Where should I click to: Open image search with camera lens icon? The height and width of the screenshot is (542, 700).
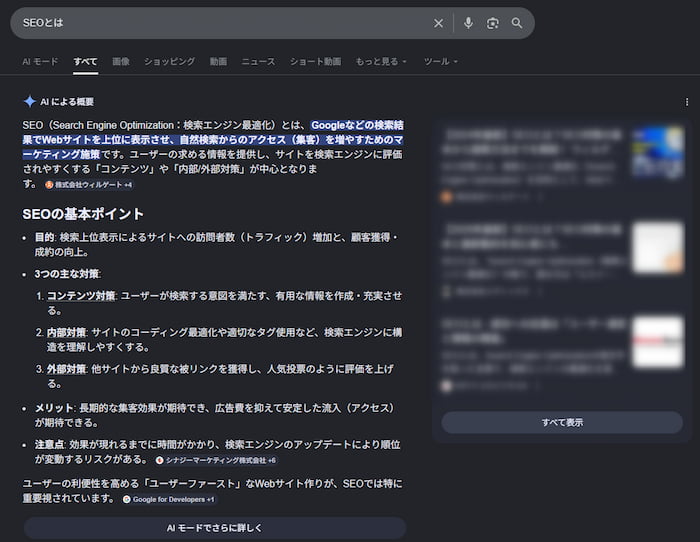[x=492, y=23]
